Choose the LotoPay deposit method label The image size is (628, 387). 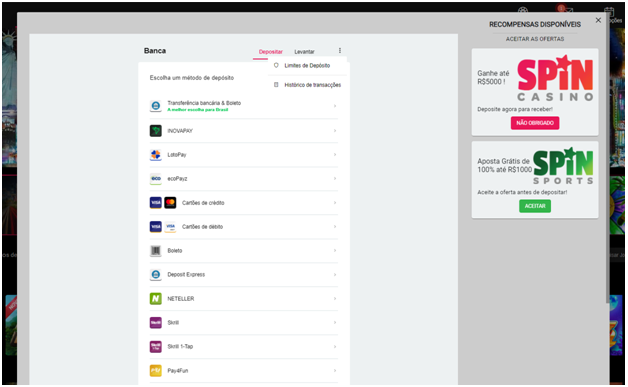[177, 155]
